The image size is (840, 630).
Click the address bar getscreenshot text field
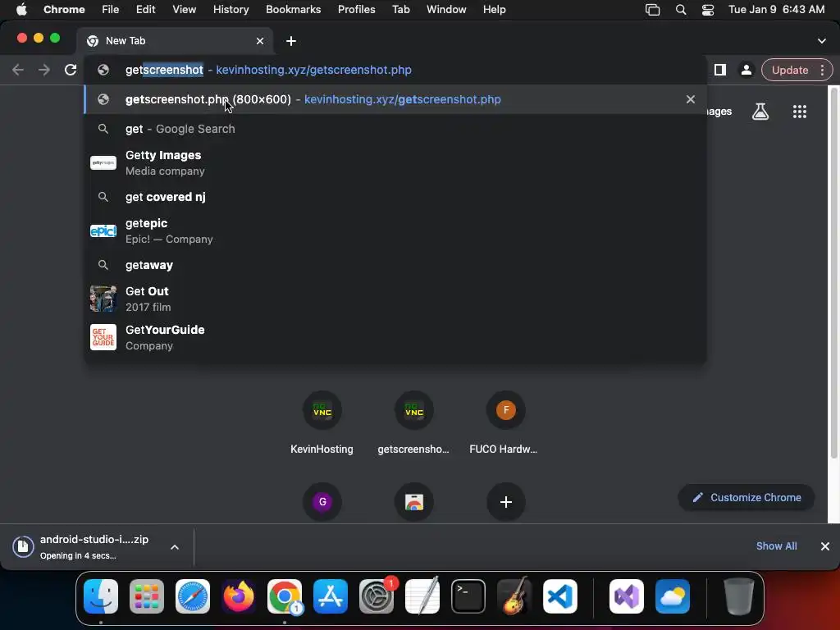pyautogui.click(x=395, y=70)
